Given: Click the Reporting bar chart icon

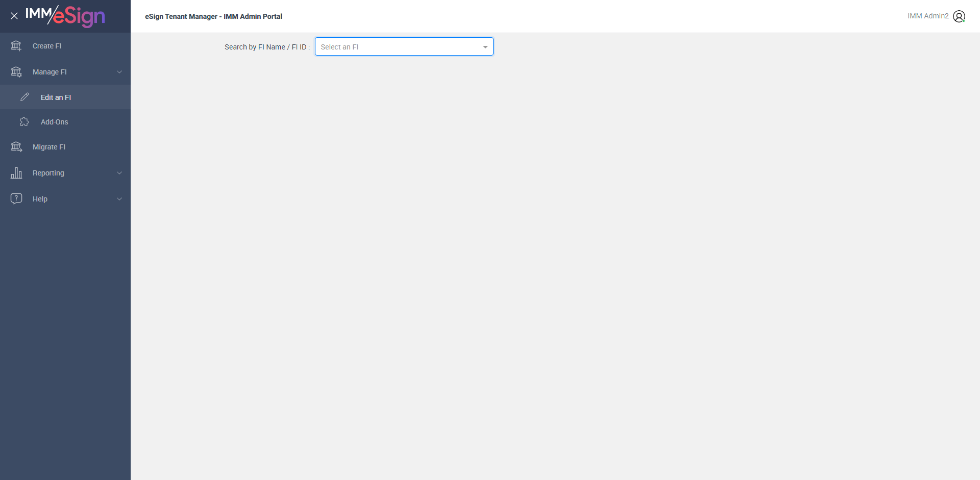Looking at the screenshot, I should pos(16,173).
